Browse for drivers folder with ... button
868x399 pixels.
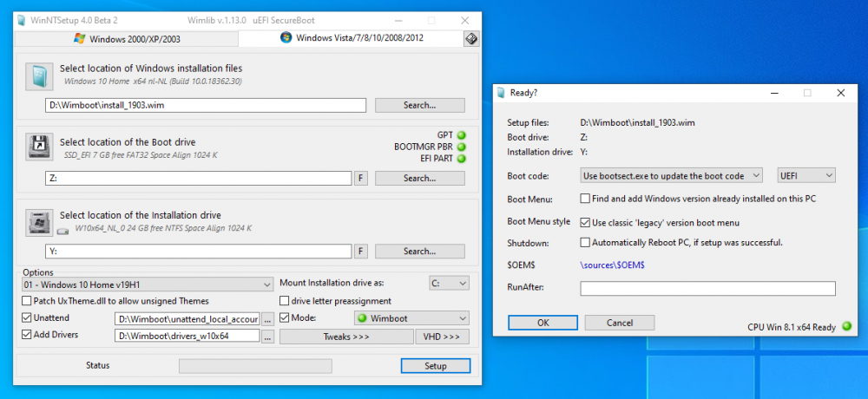(267, 336)
